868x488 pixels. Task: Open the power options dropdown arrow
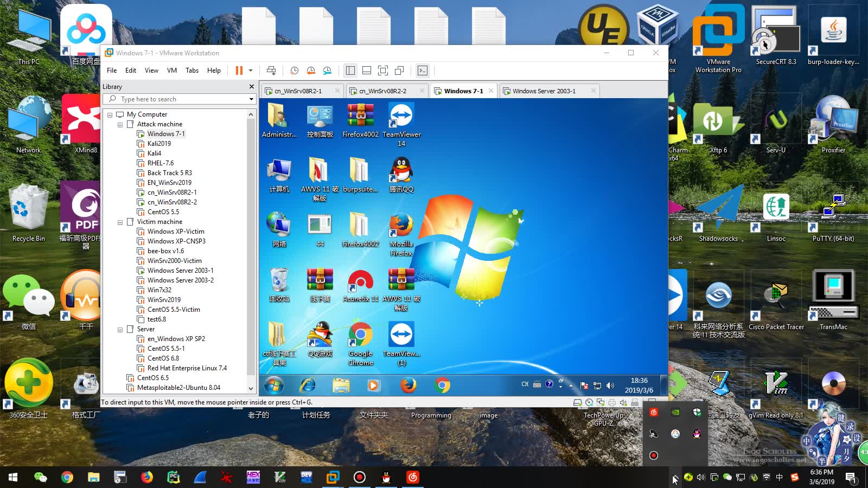pos(251,70)
